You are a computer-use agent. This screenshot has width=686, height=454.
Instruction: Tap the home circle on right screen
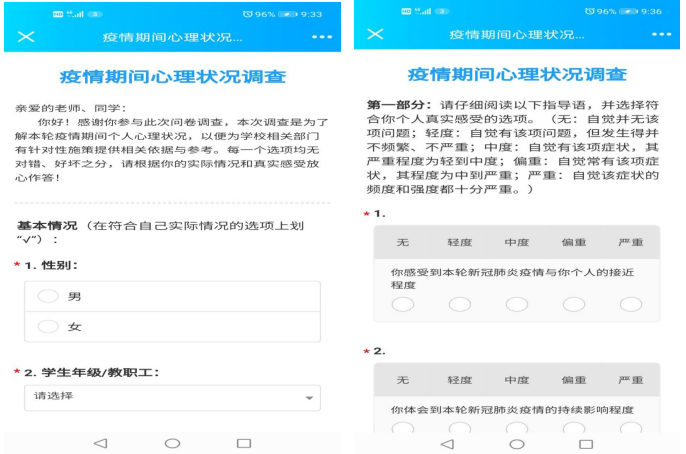(517, 443)
